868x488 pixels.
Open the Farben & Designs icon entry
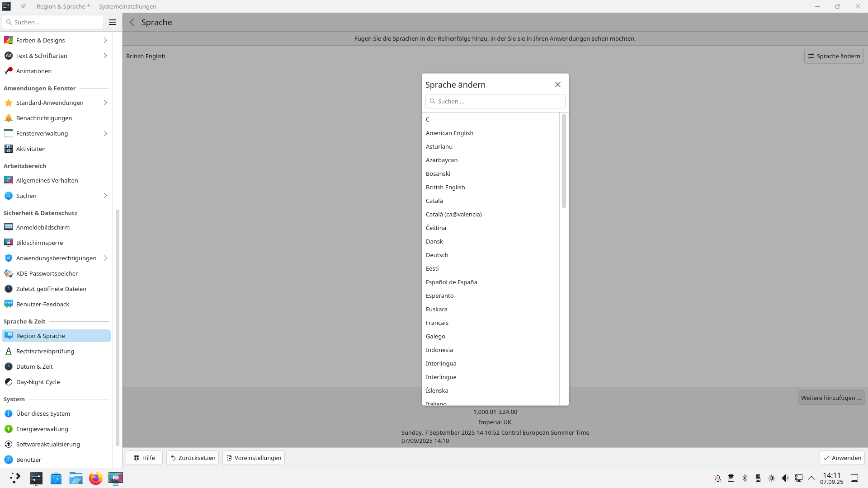click(x=8, y=40)
